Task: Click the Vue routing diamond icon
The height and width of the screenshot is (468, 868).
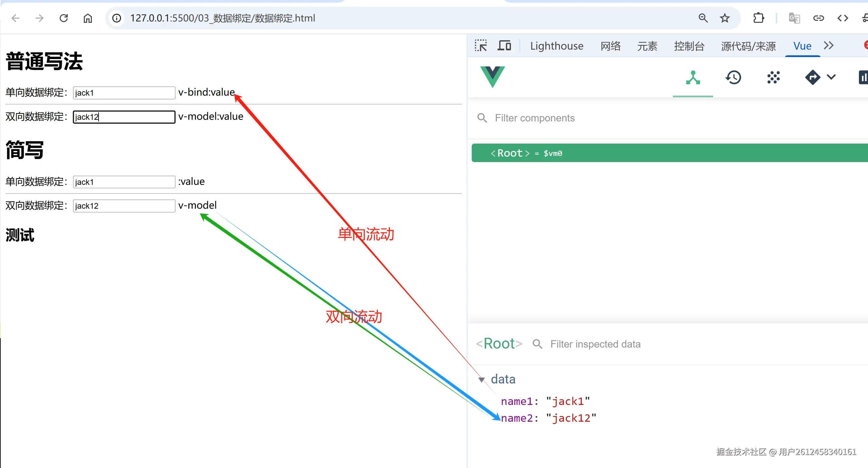Action: (812, 77)
